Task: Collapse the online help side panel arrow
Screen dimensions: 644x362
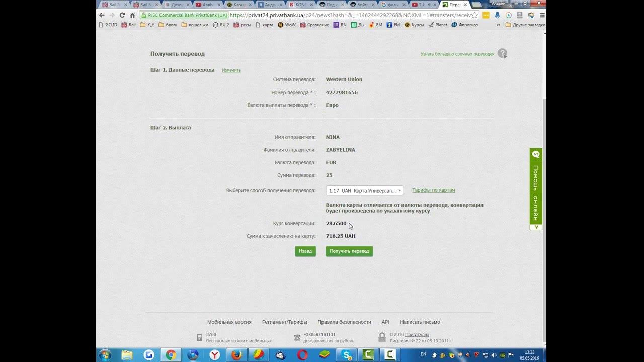Action: 536,227
